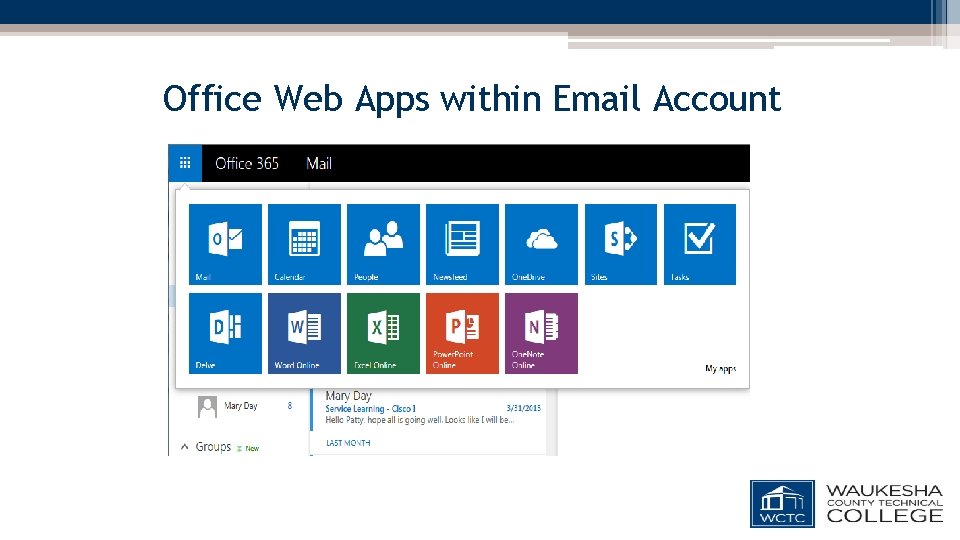960x540 pixels.
Task: Open the Calendar app tile
Action: click(x=304, y=244)
